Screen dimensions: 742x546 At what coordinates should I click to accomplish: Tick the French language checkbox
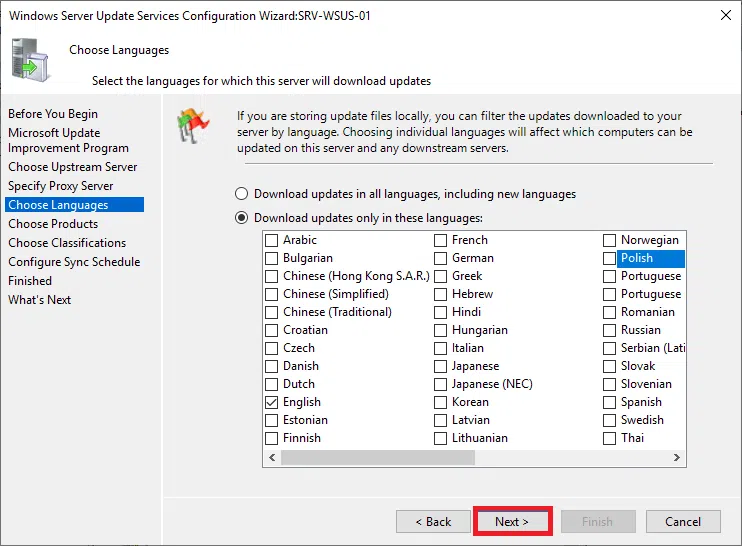(x=441, y=240)
